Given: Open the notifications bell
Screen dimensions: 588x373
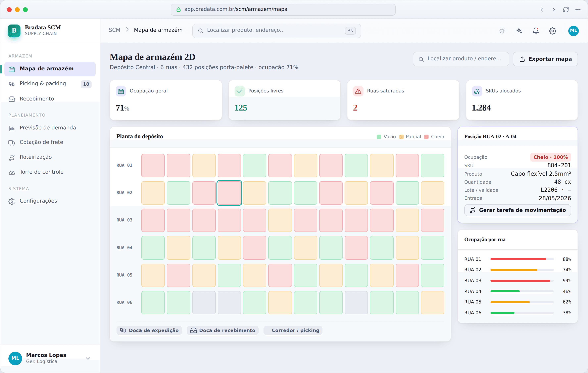Looking at the screenshot, I should pyautogui.click(x=536, y=31).
